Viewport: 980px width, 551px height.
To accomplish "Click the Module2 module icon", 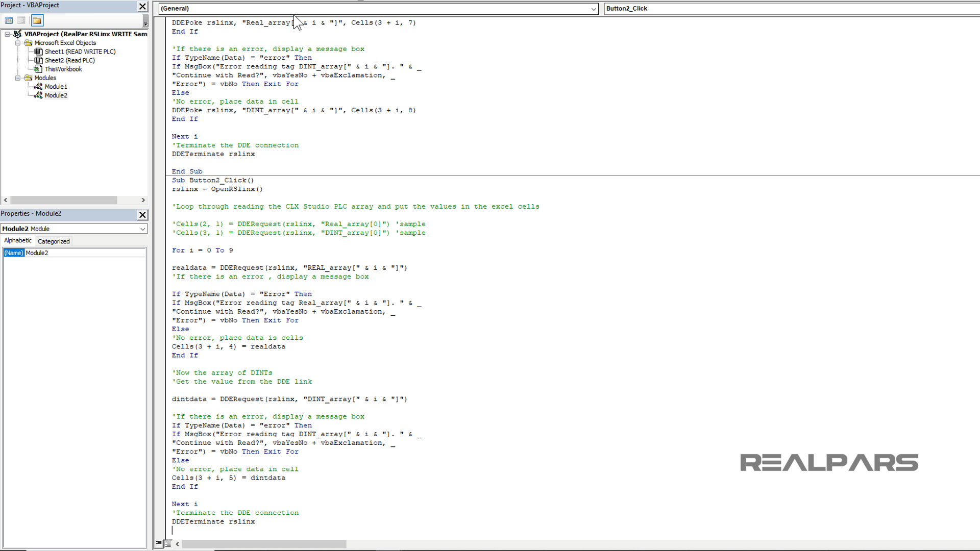I will [x=38, y=95].
